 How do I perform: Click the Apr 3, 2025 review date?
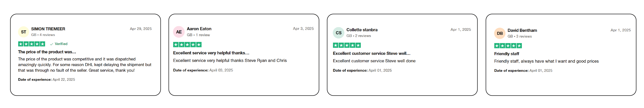tap(303, 29)
